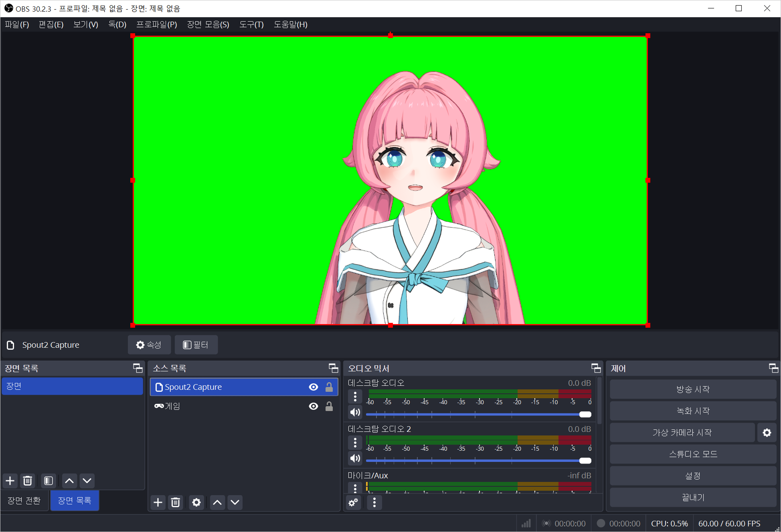The image size is (781, 532).
Task: Lock the 게임 source
Action: coord(329,406)
